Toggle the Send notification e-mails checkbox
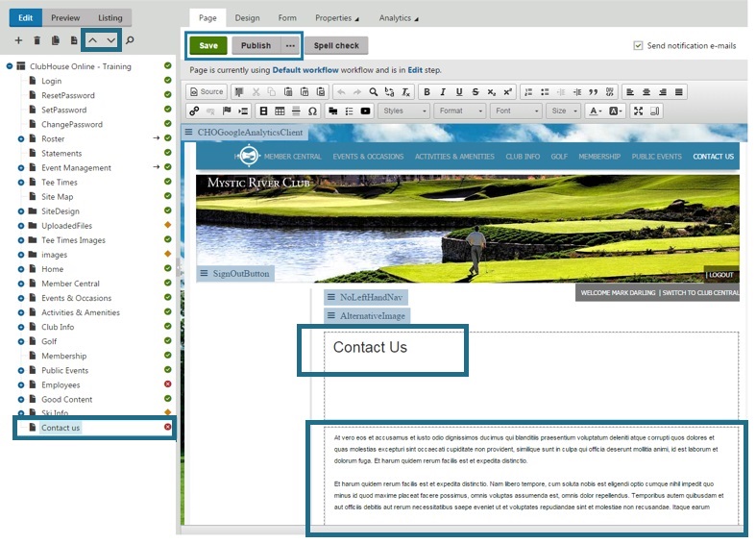 (639, 45)
